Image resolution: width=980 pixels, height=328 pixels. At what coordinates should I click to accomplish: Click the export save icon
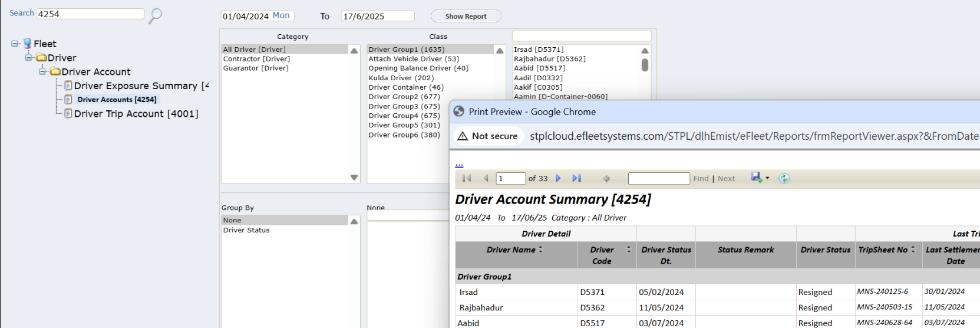pos(756,178)
